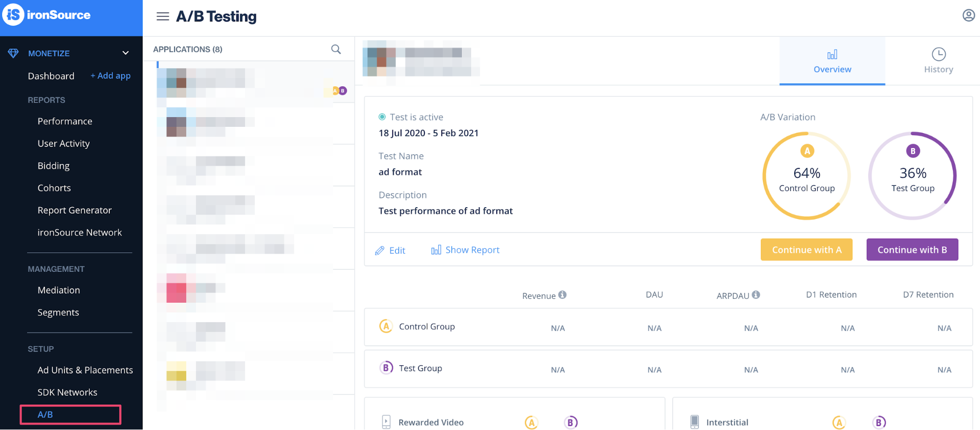Open Show Report link
This screenshot has height=430, width=980.
[465, 250]
